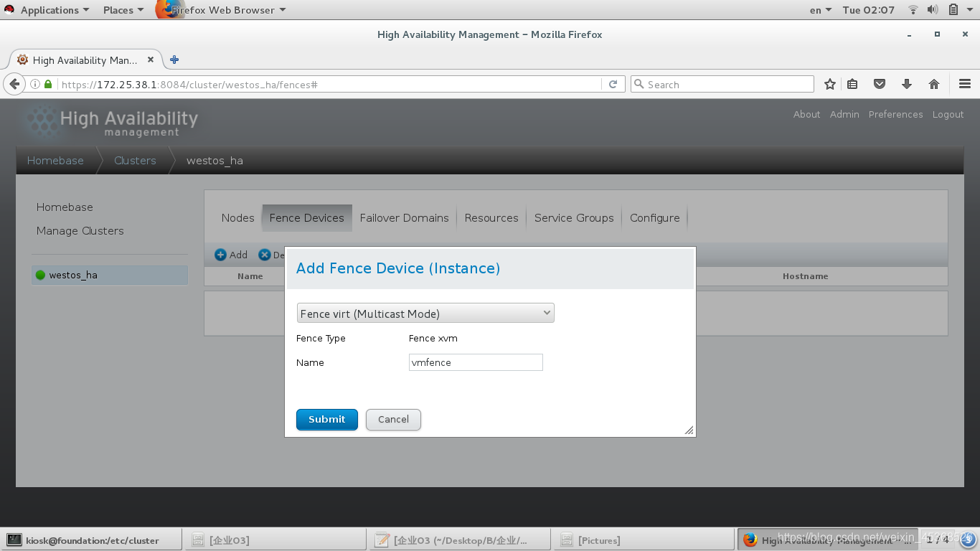
Task: Click the Firefox Search box
Action: 722,84
